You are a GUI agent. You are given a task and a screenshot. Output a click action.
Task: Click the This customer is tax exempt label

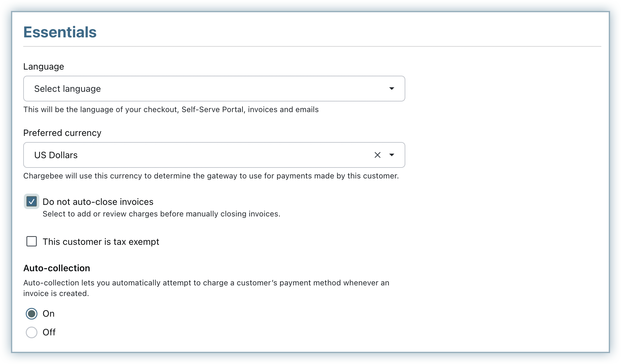pyautogui.click(x=101, y=242)
